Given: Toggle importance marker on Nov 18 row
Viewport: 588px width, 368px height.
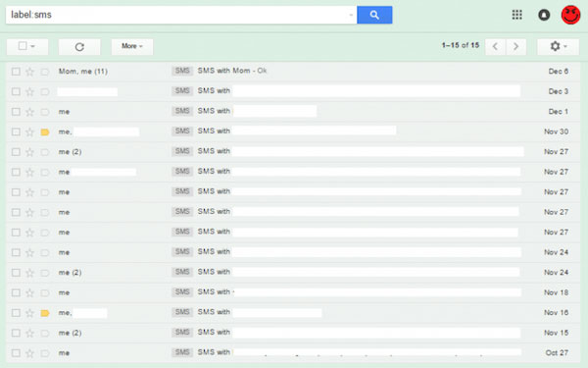Looking at the screenshot, I should (45, 292).
